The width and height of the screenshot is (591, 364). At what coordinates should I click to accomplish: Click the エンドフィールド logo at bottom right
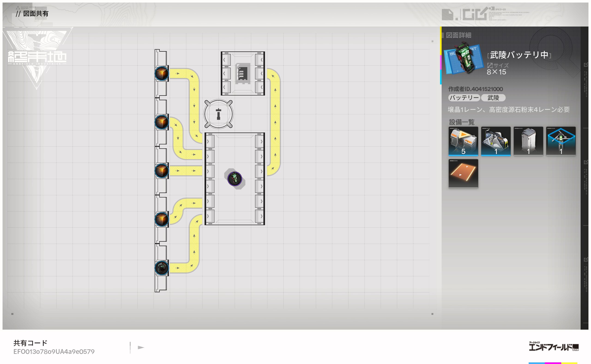tap(553, 347)
